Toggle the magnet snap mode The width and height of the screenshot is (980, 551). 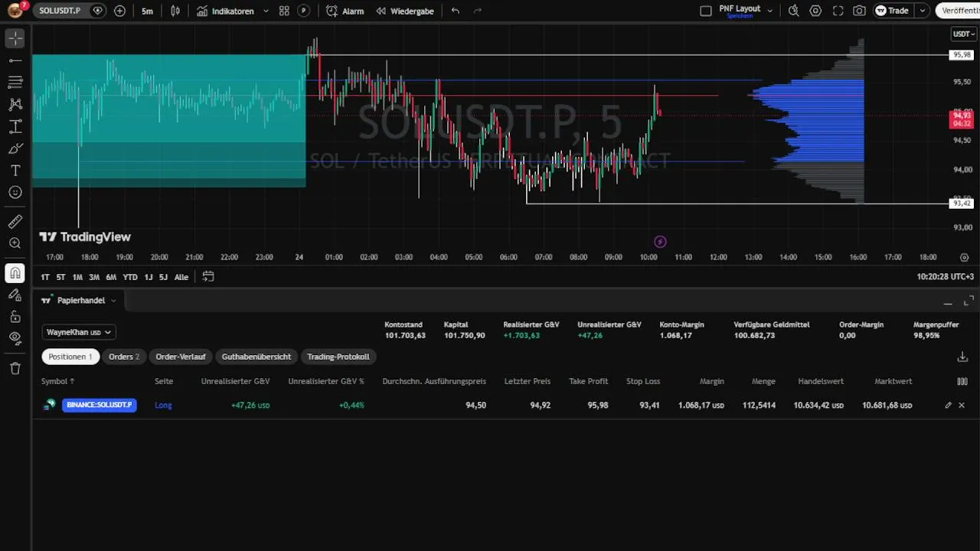pos(15,273)
